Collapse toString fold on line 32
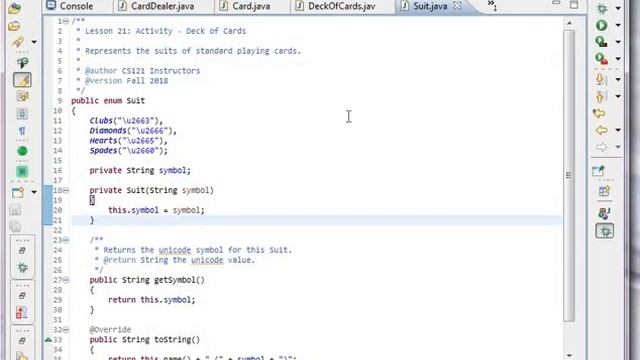 click(66, 330)
